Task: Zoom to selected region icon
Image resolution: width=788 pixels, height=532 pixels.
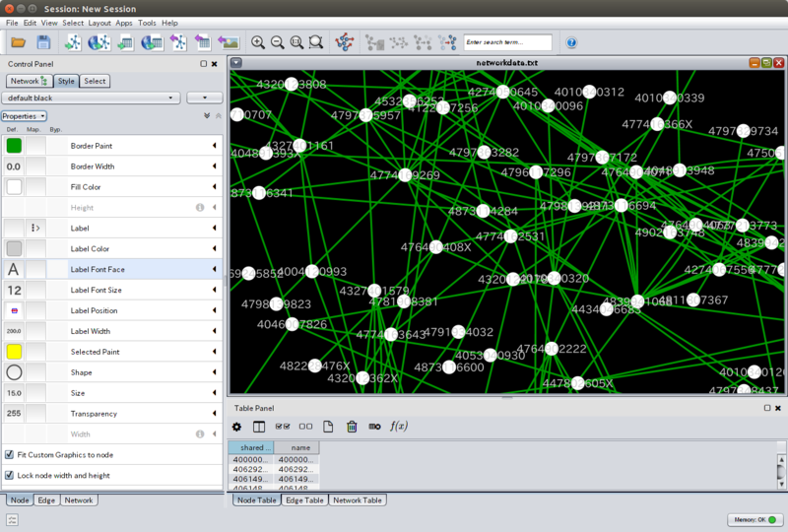Action: tap(315, 42)
